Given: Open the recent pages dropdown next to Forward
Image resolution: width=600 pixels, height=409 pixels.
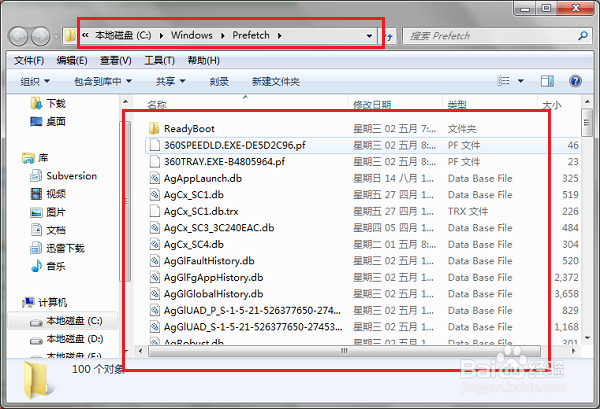Looking at the screenshot, I should click(56, 37).
